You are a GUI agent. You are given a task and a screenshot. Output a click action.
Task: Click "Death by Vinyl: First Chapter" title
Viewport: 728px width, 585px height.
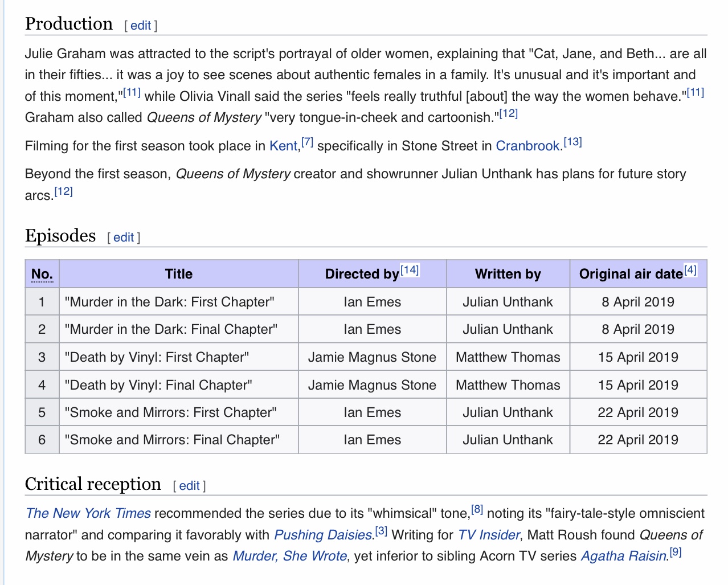tap(157, 357)
